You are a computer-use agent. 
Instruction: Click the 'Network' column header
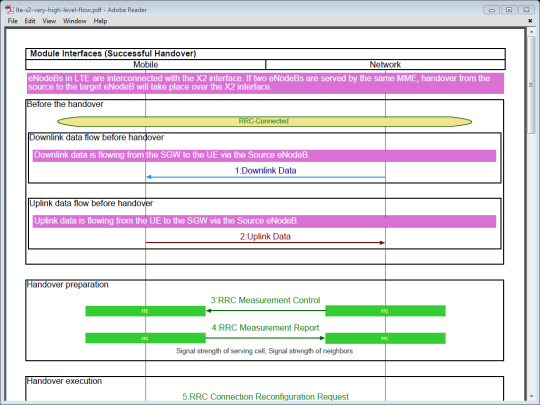(385, 65)
